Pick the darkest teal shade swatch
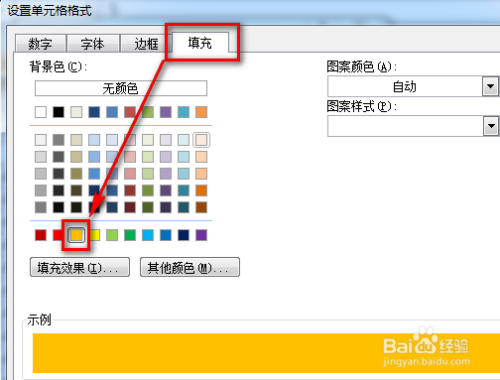This screenshot has width=500, height=380. coord(183,207)
